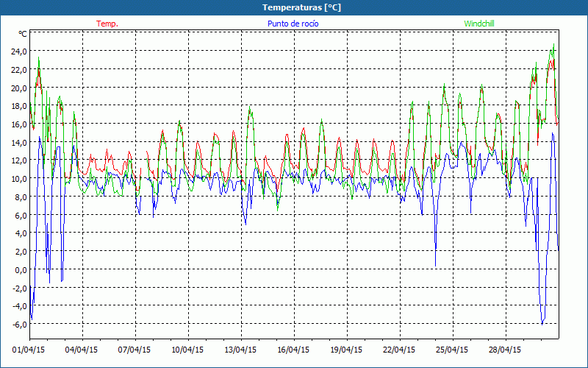Click the °C axis unit label
This screenshot has height=368, width=588.
(23, 34)
